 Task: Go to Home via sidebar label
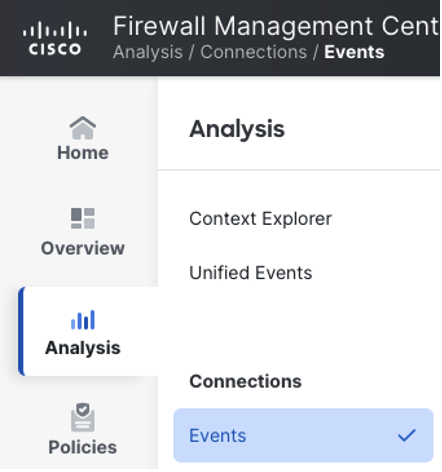pos(83,153)
